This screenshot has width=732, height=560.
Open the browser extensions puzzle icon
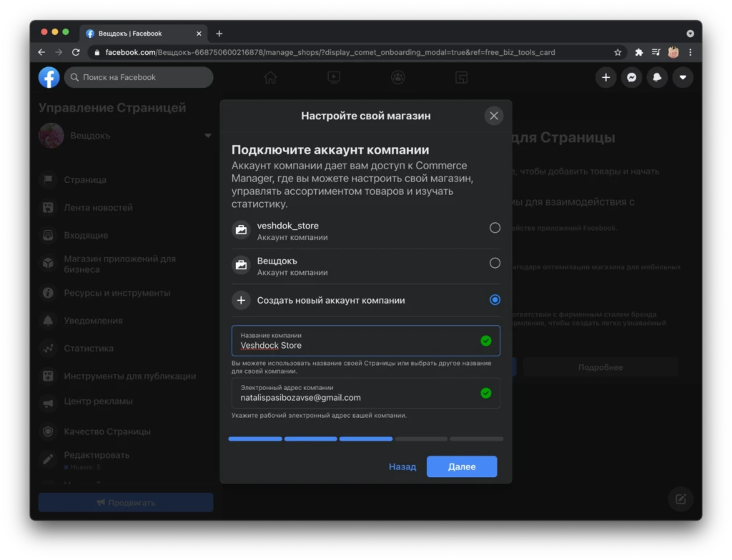(x=639, y=53)
